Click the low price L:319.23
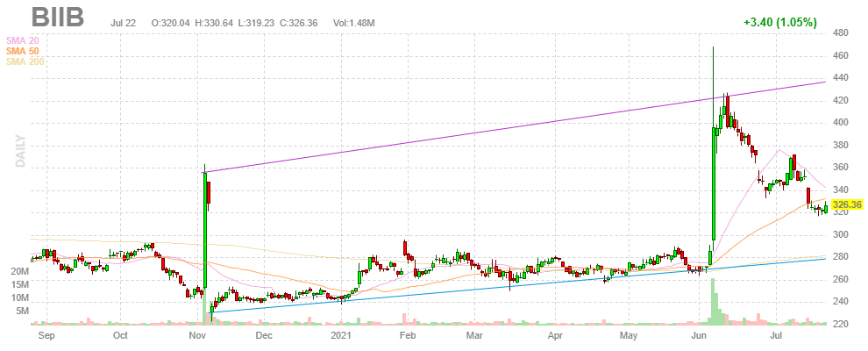Viewport: 868px width, 351px height. (x=255, y=24)
